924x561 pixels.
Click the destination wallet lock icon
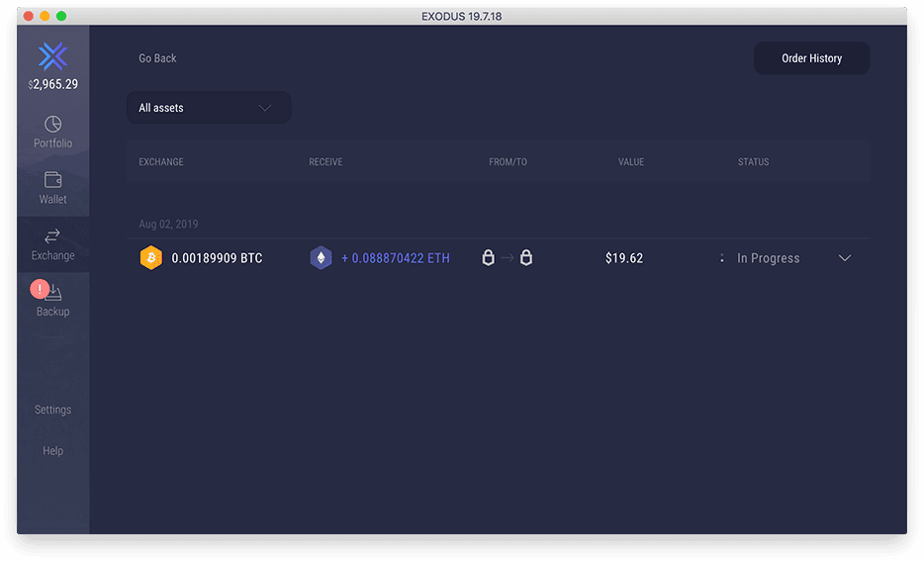coord(526,257)
